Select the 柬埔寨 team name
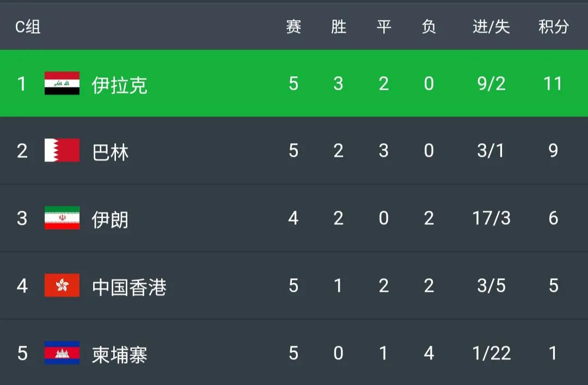 click(x=119, y=354)
